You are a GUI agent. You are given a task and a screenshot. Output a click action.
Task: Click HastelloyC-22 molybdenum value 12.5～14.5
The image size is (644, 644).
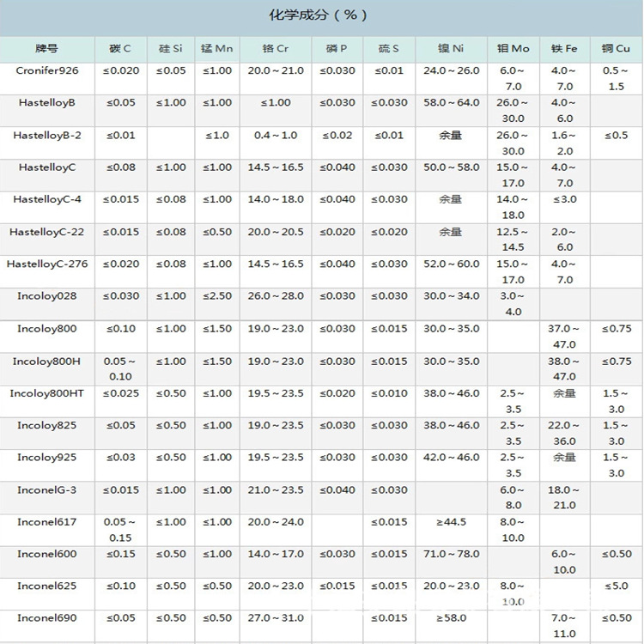click(x=512, y=240)
